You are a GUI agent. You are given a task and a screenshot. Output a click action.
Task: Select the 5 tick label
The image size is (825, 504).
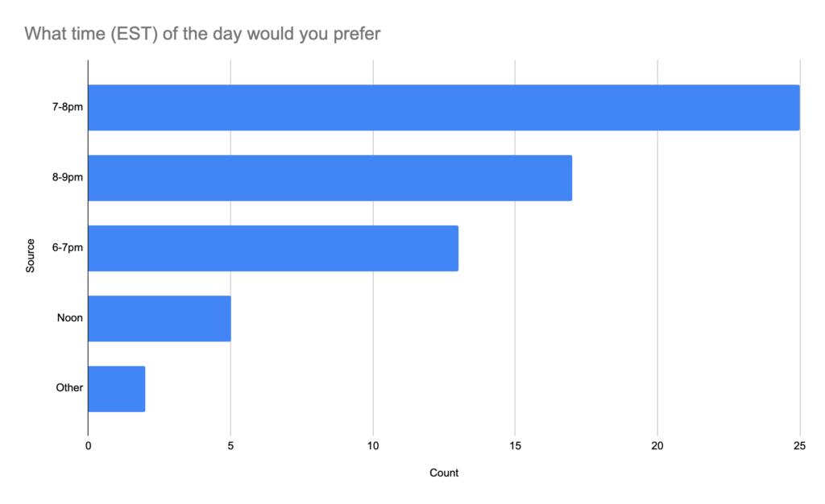[x=230, y=447]
